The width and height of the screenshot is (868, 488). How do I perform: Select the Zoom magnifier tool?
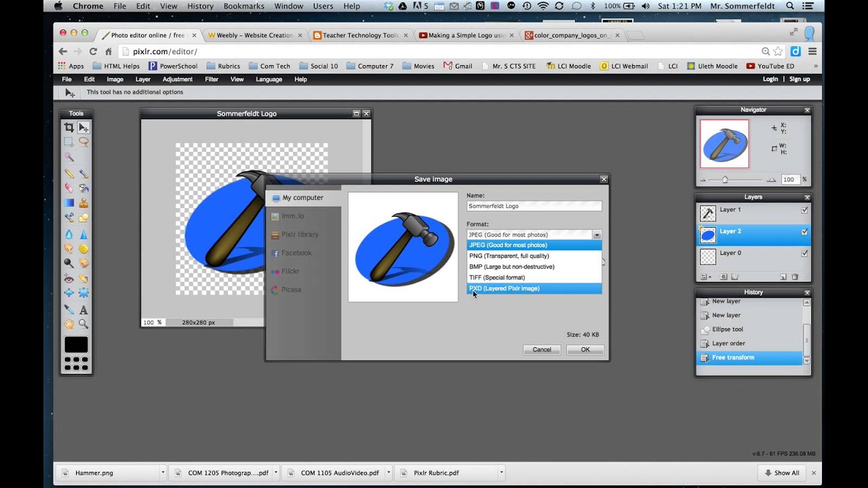(83, 324)
